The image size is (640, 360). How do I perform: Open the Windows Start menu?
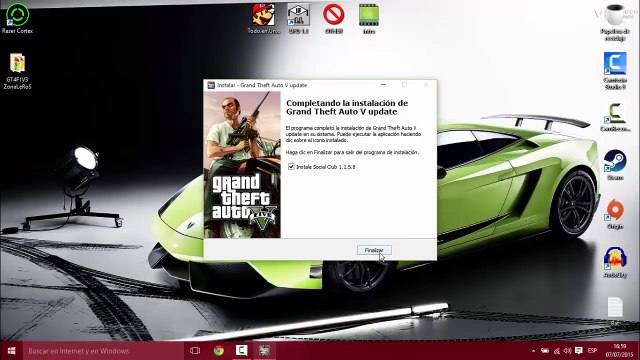click(11, 351)
